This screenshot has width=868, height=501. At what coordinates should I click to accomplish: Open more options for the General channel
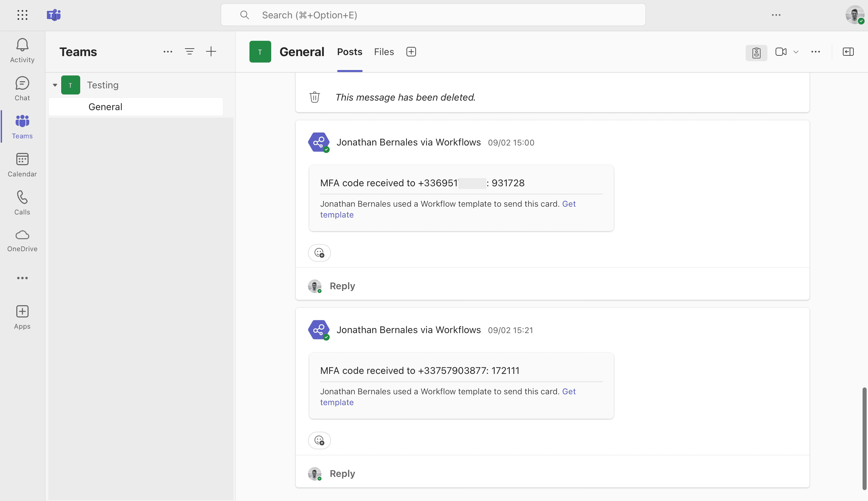click(816, 52)
